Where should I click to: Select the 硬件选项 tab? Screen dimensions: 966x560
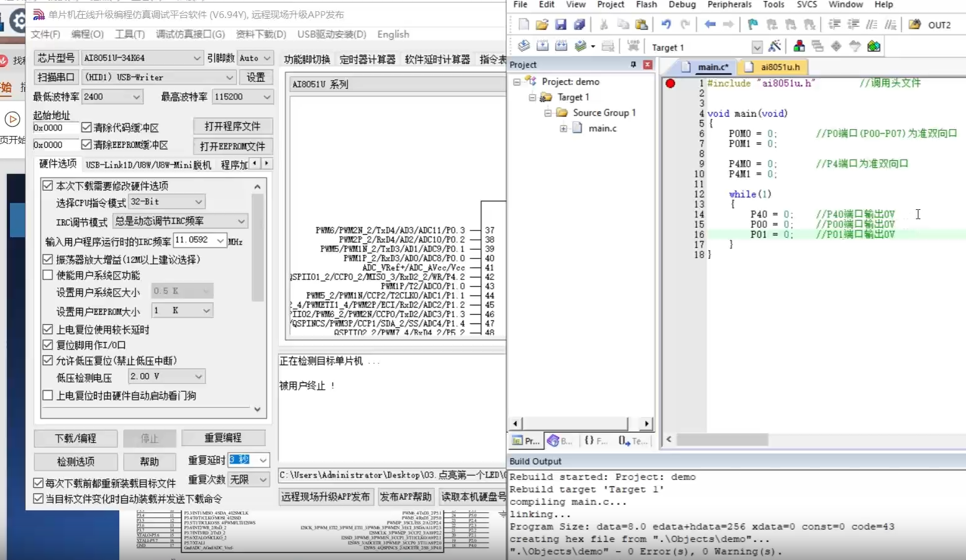click(58, 164)
